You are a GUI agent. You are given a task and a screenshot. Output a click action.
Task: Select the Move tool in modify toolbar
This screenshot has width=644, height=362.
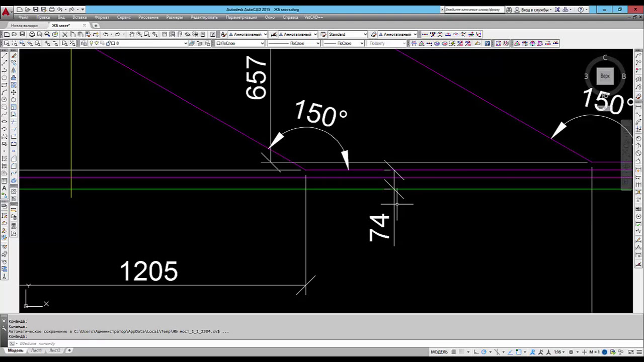click(x=14, y=93)
